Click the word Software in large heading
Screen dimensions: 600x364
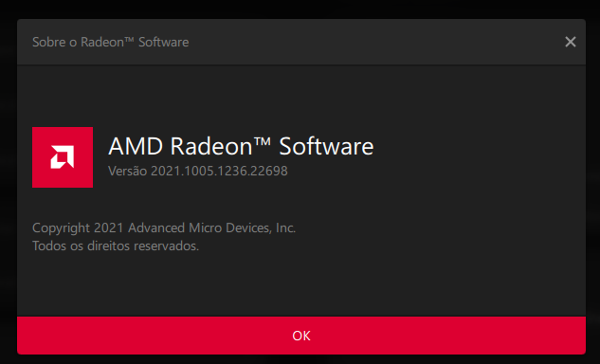click(326, 146)
